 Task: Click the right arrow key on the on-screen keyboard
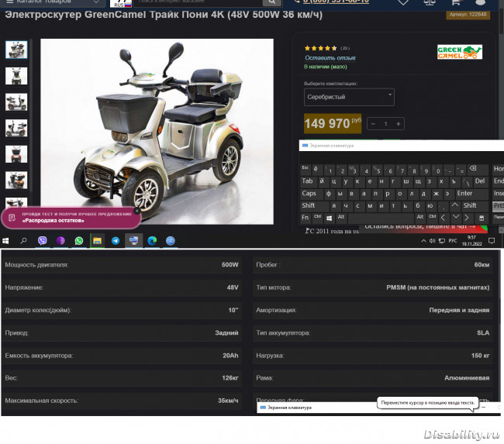468,219
